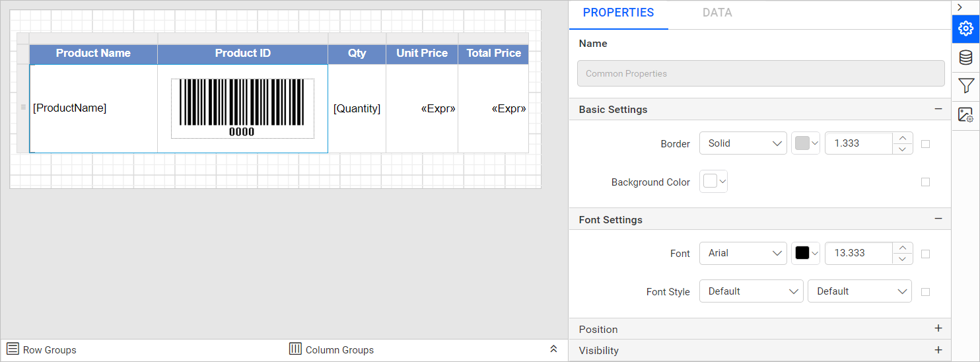Tick the checkbox beside Border settings
The height and width of the screenshot is (362, 980).
click(x=925, y=144)
